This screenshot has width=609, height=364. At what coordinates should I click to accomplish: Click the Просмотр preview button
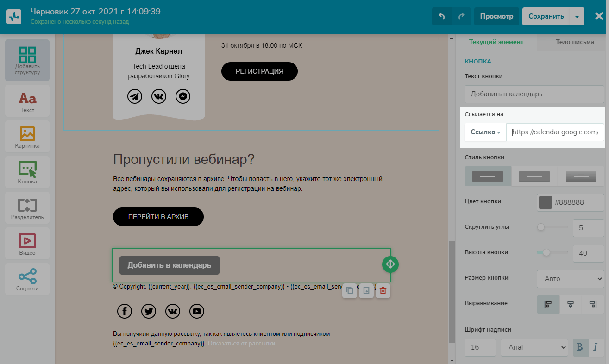pos(496,17)
